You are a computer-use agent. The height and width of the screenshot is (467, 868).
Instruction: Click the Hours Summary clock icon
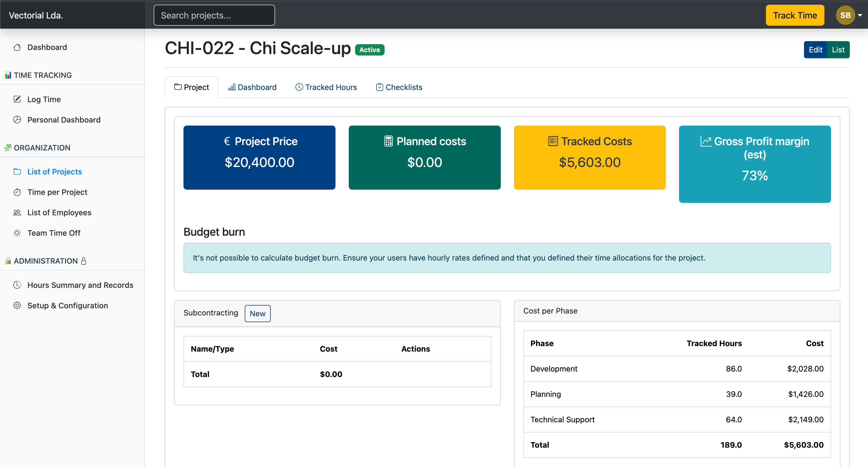tap(17, 285)
